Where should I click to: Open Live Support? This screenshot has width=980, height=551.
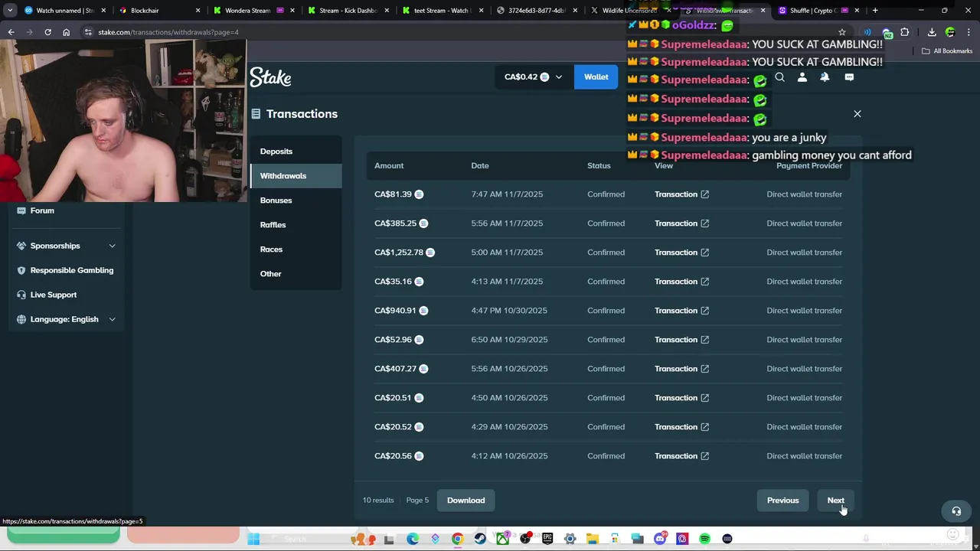point(66,295)
